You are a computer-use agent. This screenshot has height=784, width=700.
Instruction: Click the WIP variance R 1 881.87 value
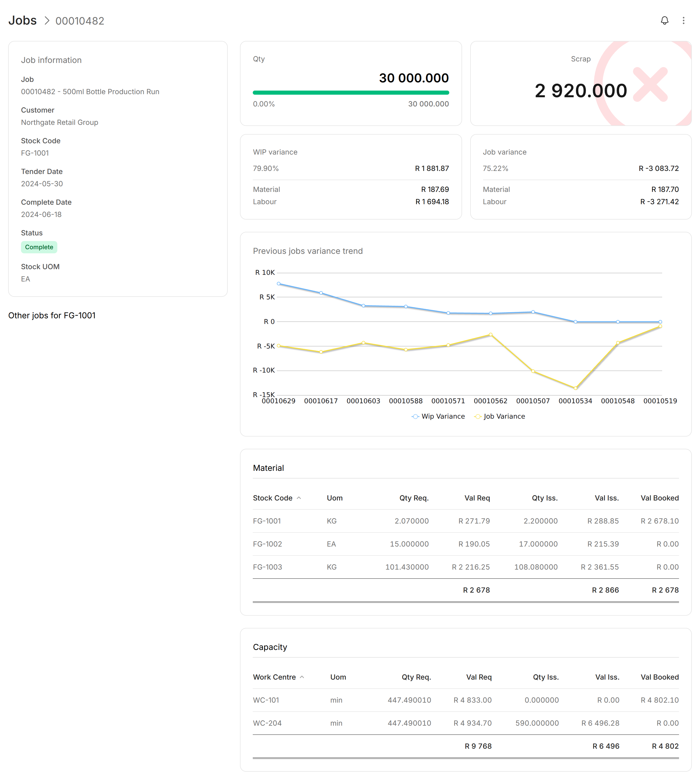click(x=432, y=169)
